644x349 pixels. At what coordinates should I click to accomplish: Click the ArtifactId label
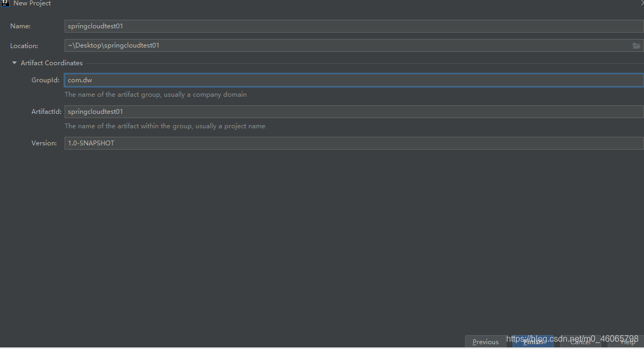tap(46, 112)
